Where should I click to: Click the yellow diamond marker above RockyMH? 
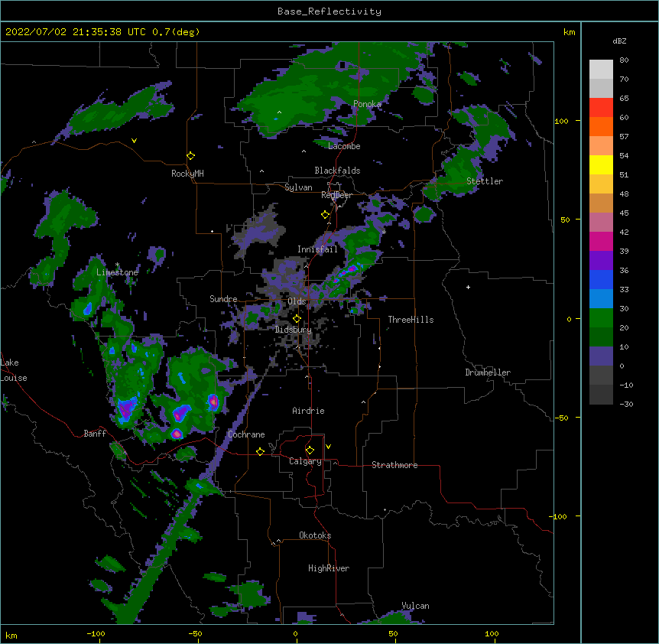pos(190,156)
